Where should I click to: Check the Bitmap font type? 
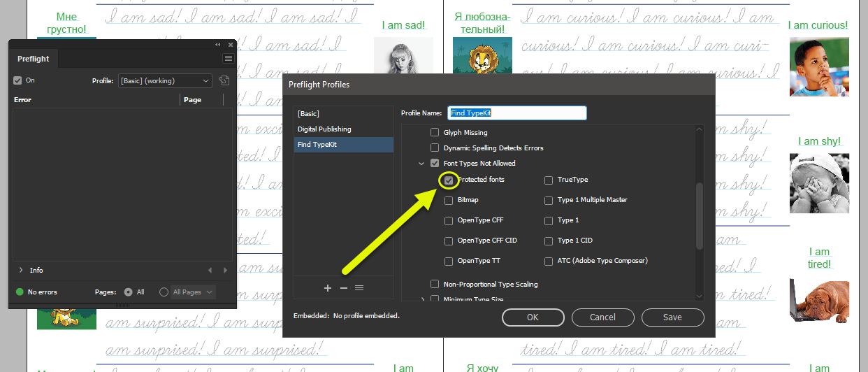(x=449, y=201)
